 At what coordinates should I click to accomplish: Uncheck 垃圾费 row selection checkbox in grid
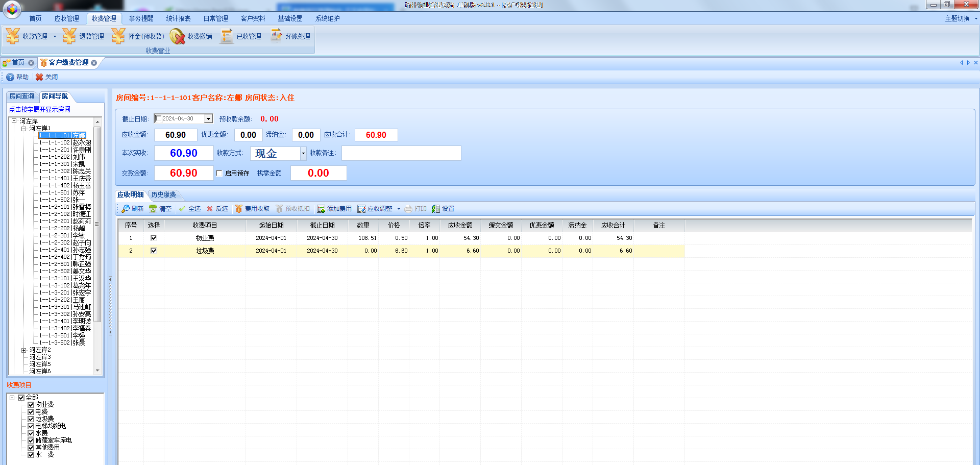(x=154, y=251)
